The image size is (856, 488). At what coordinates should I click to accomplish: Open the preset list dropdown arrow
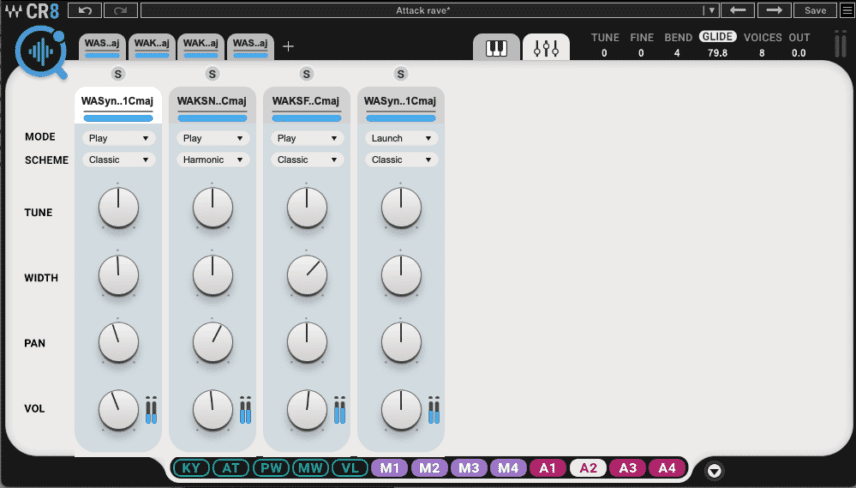pyautogui.click(x=711, y=10)
